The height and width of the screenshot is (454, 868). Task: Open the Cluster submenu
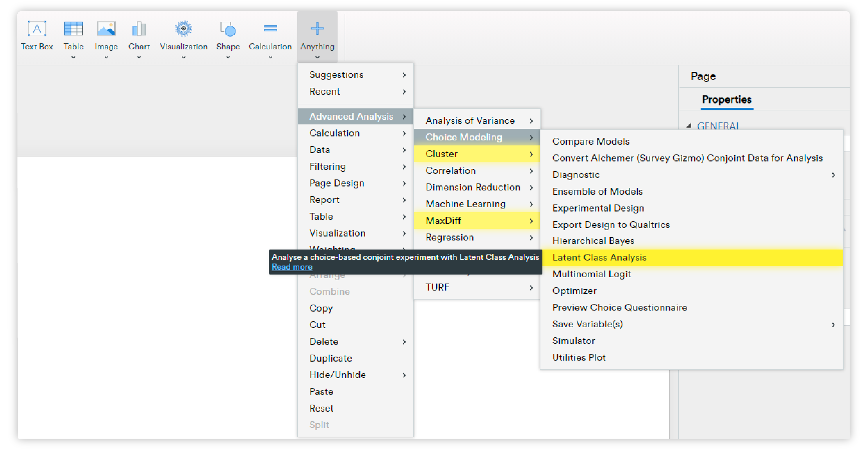pos(477,154)
